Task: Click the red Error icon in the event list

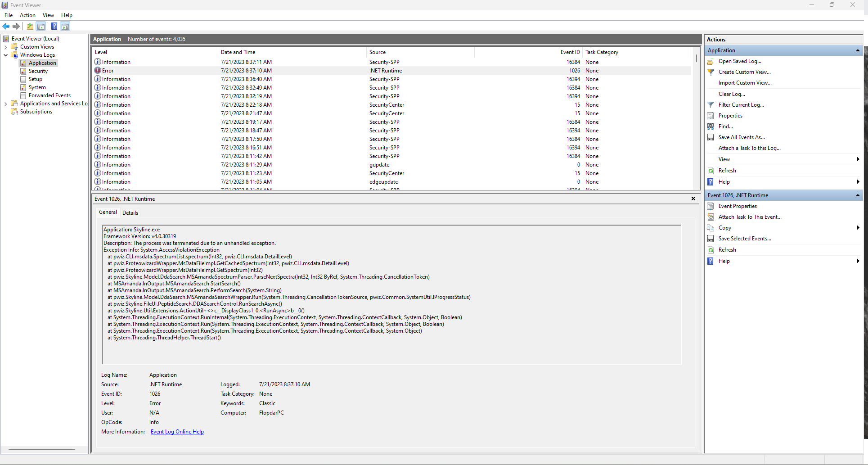Action: [x=98, y=71]
